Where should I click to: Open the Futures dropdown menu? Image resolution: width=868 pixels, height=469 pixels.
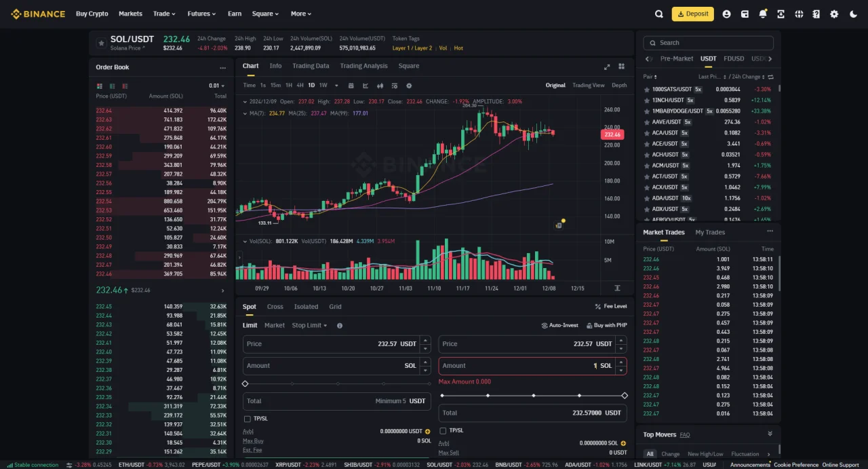[x=201, y=14]
